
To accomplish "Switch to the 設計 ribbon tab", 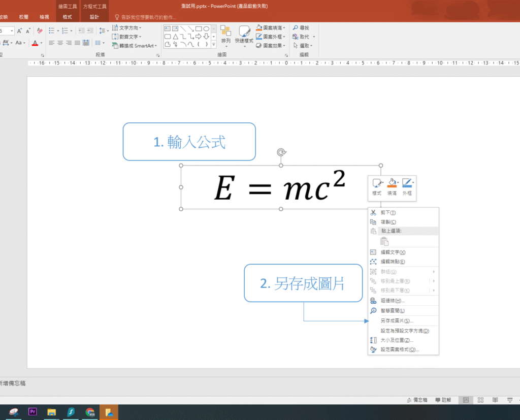I will 94,17.
